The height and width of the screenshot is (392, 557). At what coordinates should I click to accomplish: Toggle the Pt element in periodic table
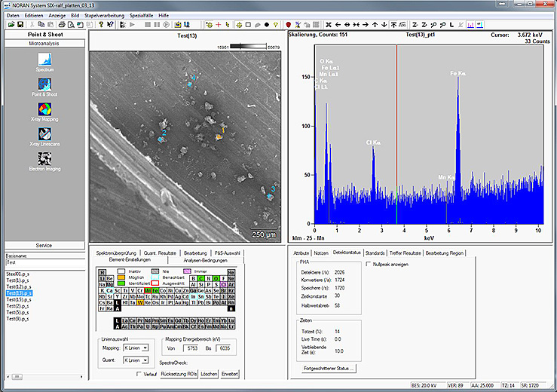coord(170,302)
